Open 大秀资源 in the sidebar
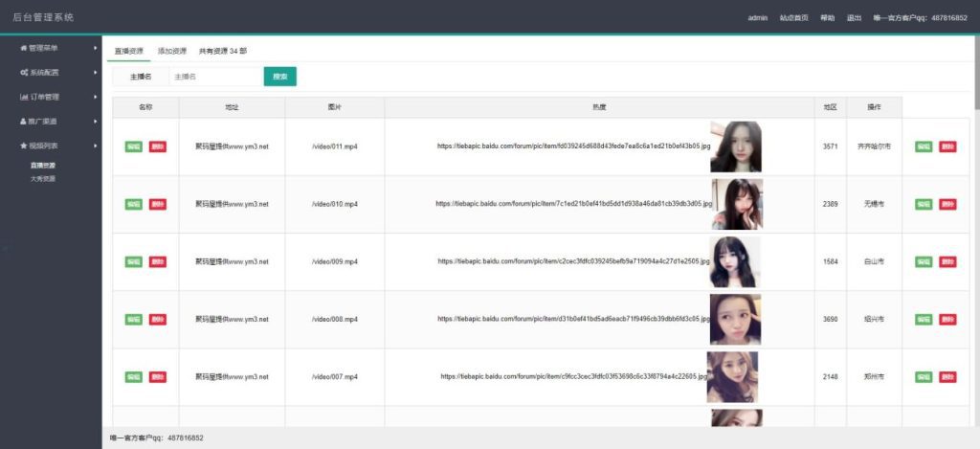The width and height of the screenshot is (980, 449). (43, 178)
